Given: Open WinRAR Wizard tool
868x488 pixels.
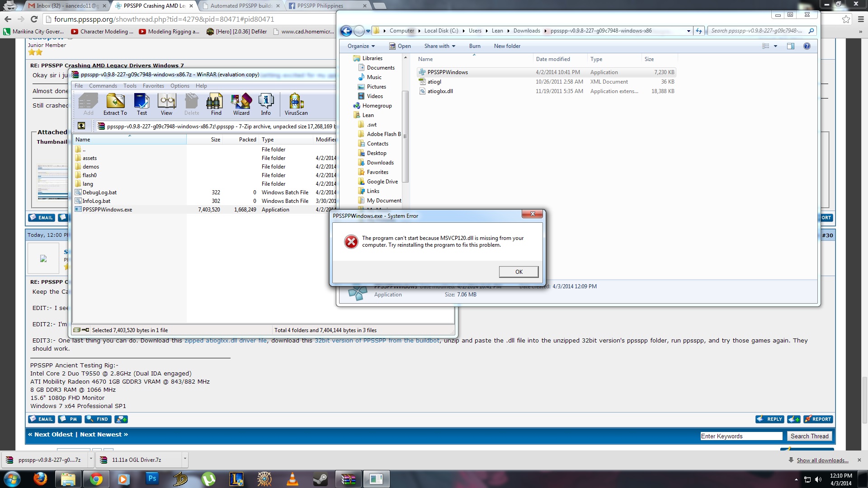Looking at the screenshot, I should [x=241, y=104].
